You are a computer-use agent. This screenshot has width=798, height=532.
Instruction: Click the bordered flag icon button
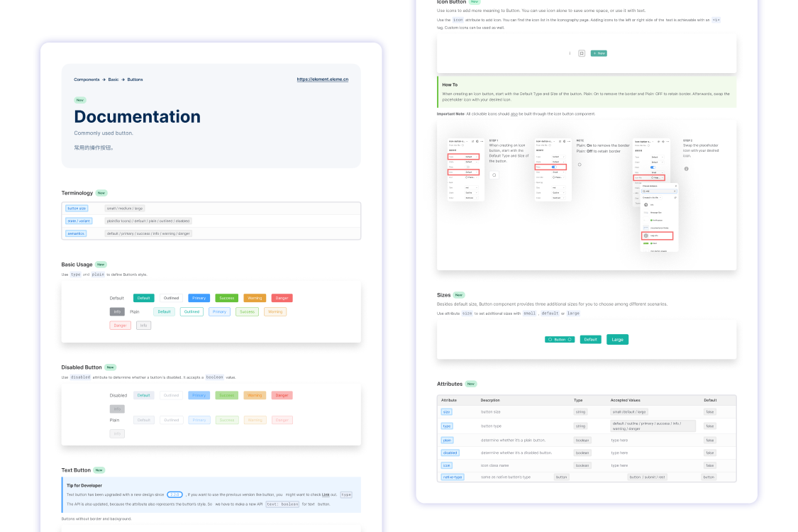tap(582, 53)
